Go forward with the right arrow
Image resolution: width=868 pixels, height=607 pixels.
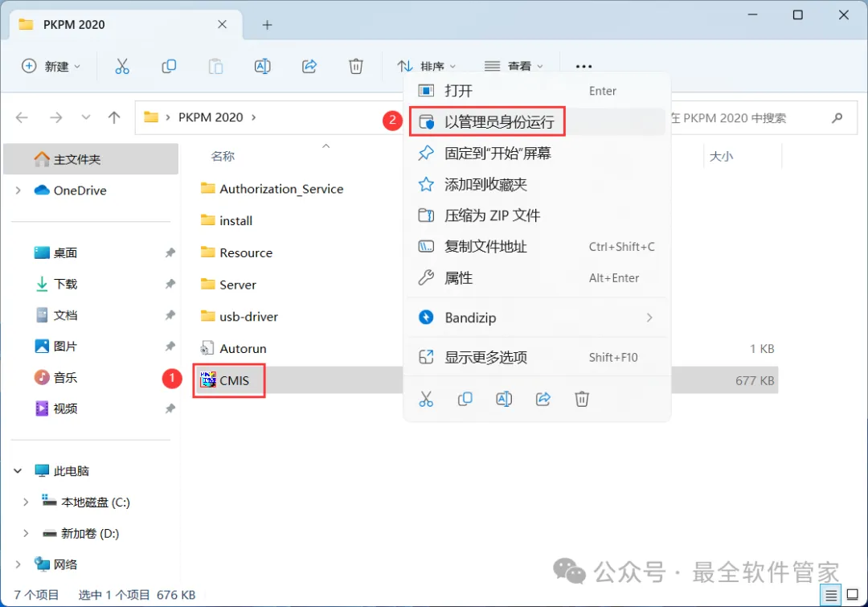coord(56,117)
